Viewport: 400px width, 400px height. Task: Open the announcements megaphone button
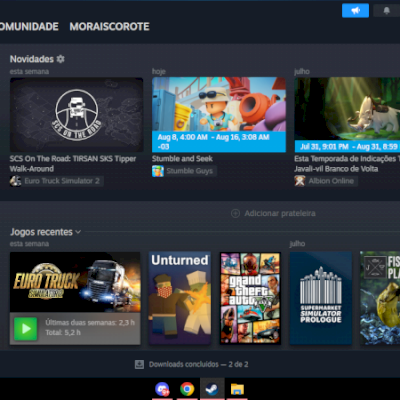(x=355, y=11)
